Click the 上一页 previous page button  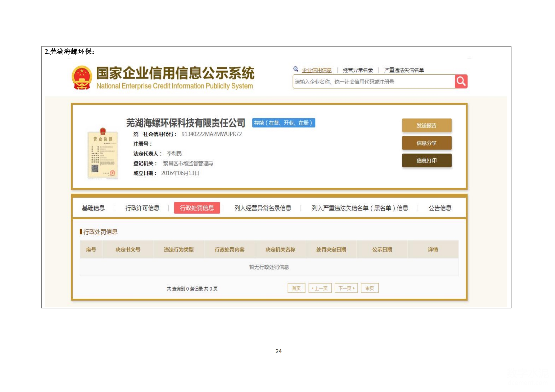tap(320, 288)
